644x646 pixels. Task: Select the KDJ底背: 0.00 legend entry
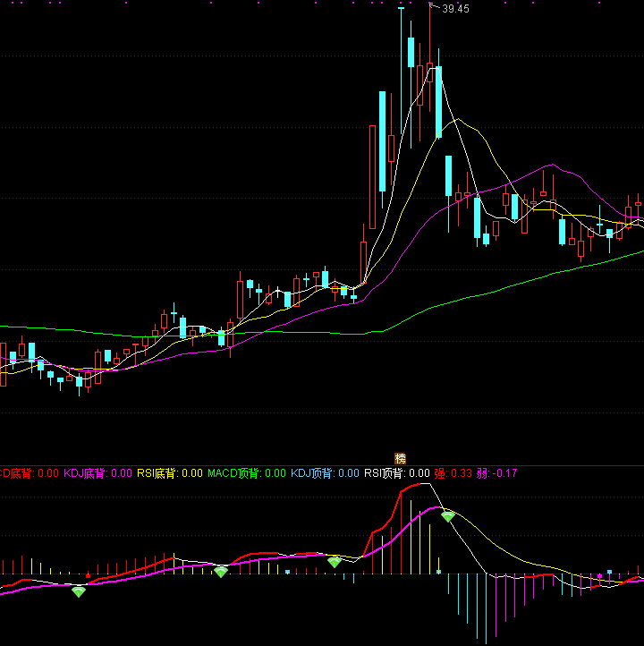(x=97, y=473)
